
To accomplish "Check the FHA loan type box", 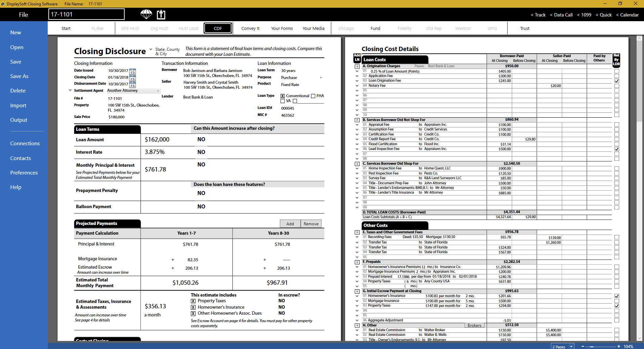I will (x=313, y=96).
